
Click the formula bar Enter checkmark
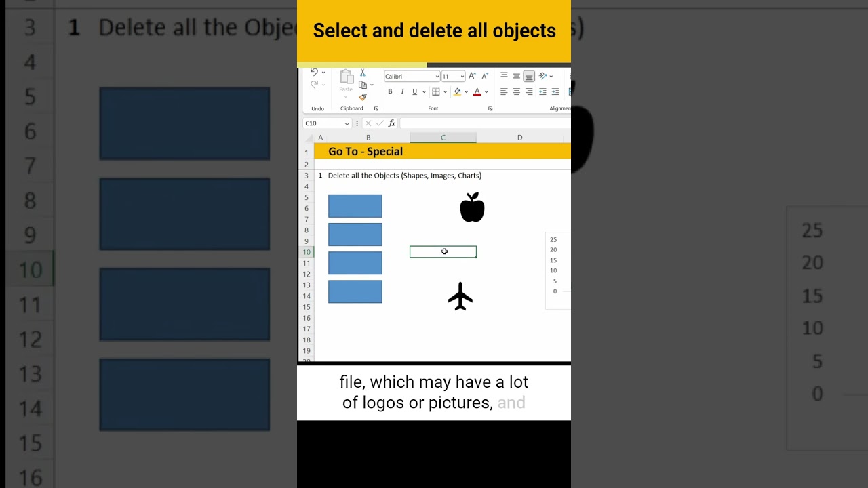pyautogui.click(x=379, y=123)
